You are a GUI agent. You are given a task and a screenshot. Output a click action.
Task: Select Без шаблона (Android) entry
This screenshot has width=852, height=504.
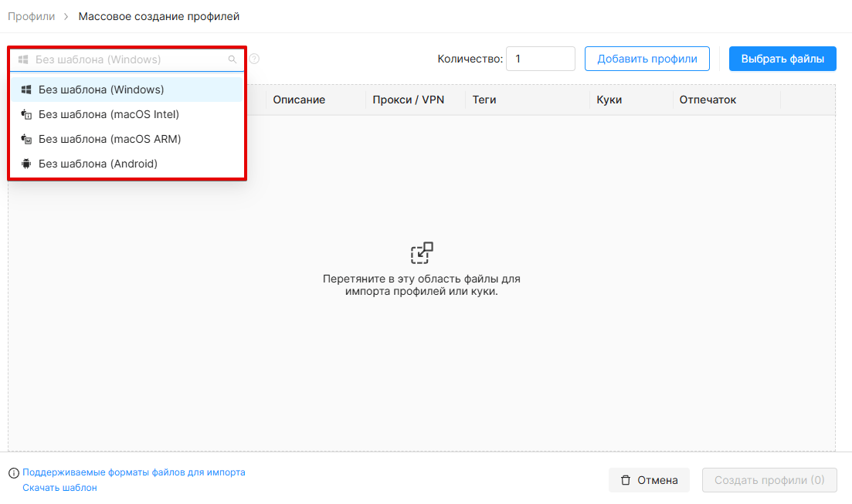(127, 164)
